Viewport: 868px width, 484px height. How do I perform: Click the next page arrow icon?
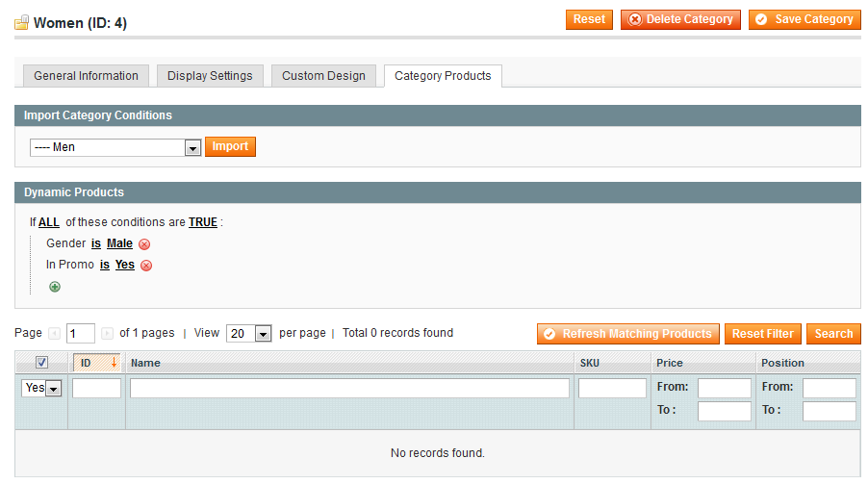click(107, 334)
